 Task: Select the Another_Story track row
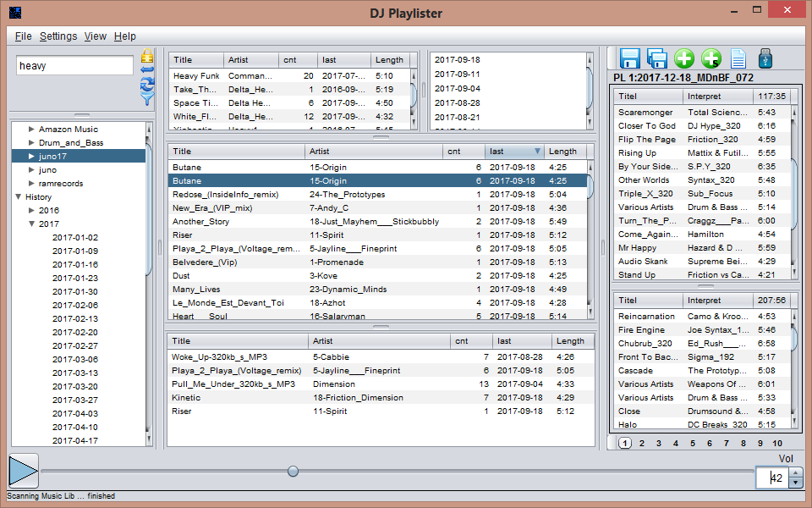pyautogui.click(x=377, y=221)
